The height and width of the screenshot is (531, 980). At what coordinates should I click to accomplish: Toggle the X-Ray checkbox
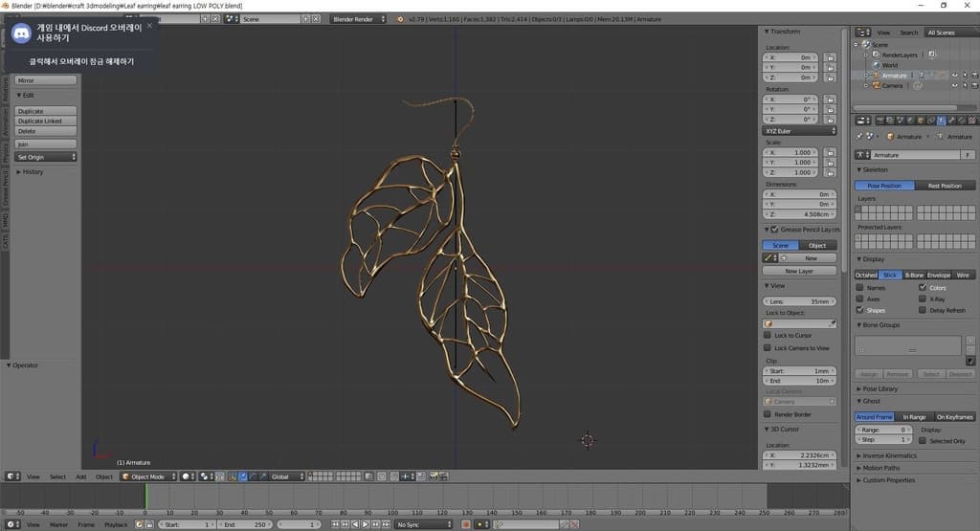point(922,299)
